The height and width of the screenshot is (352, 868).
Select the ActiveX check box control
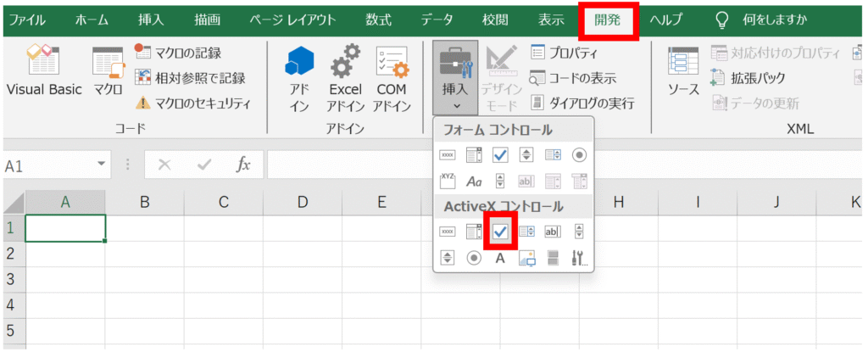tap(500, 232)
